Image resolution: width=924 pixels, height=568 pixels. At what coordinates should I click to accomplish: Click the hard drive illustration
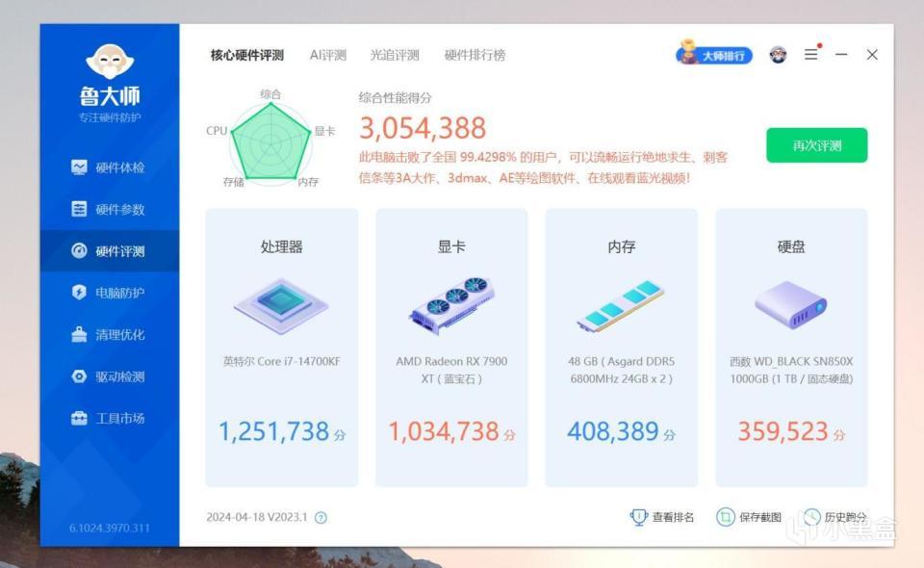click(791, 304)
